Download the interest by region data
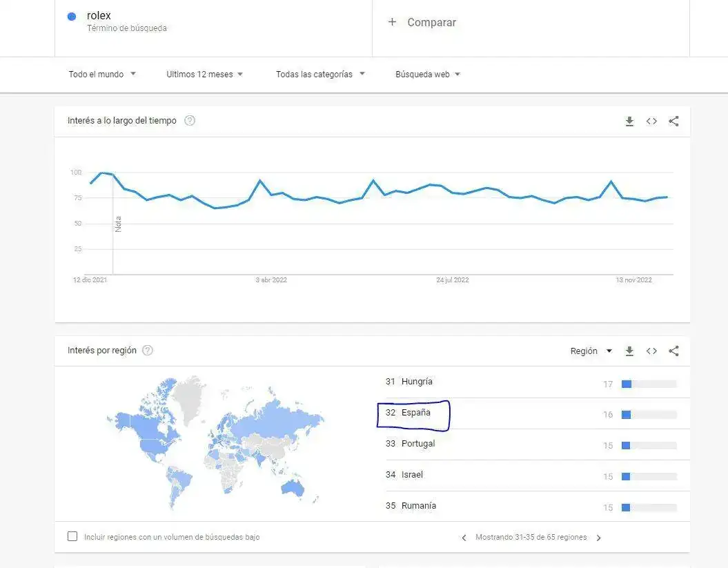Screen dimensions: 728x568 (x=629, y=351)
